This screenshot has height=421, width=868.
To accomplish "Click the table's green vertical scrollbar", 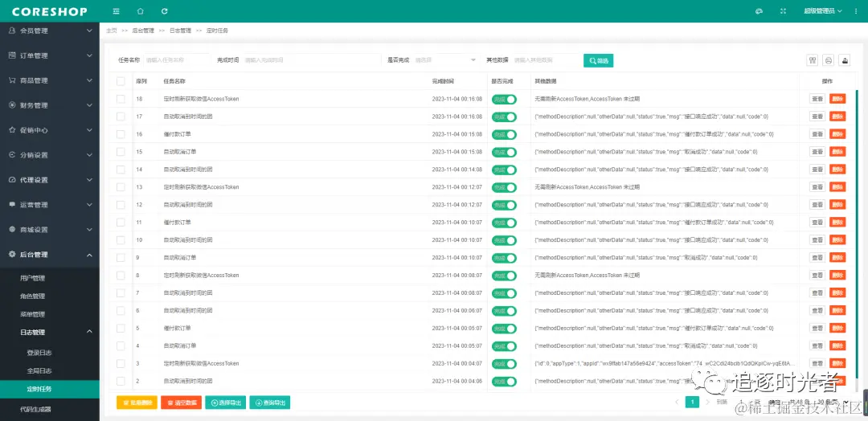I will tap(857, 232).
